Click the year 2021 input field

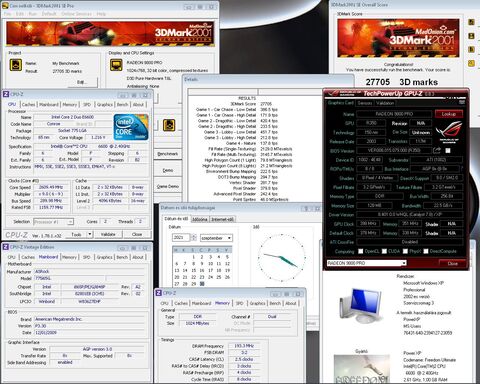[x=181, y=237]
